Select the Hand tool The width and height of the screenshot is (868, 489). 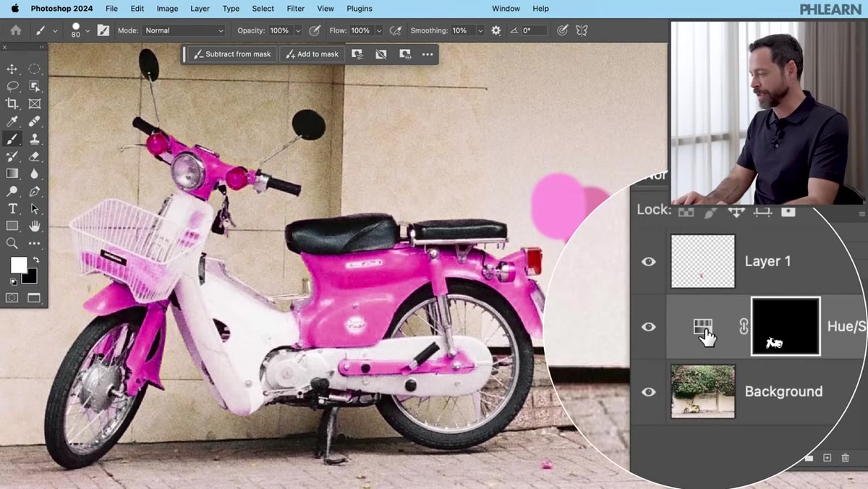tap(34, 226)
